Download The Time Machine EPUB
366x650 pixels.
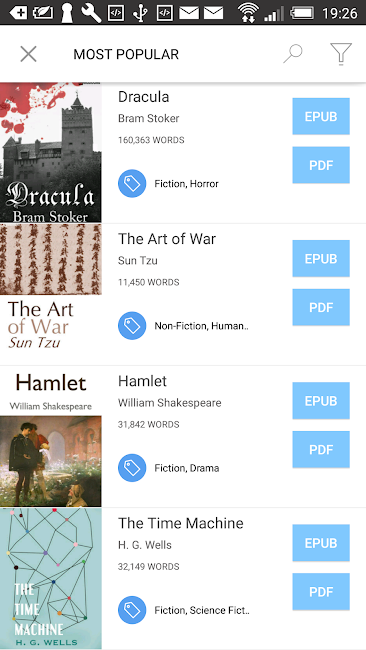[x=321, y=543]
